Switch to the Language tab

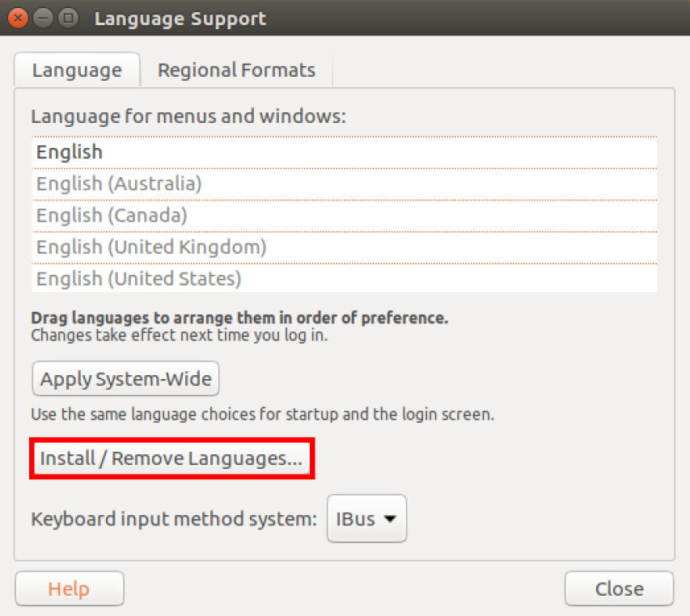tap(77, 70)
